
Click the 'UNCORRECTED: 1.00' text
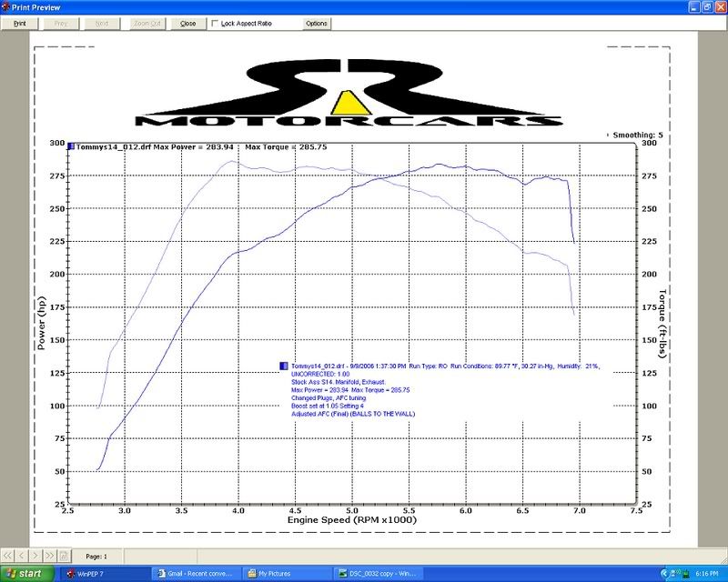pos(320,374)
